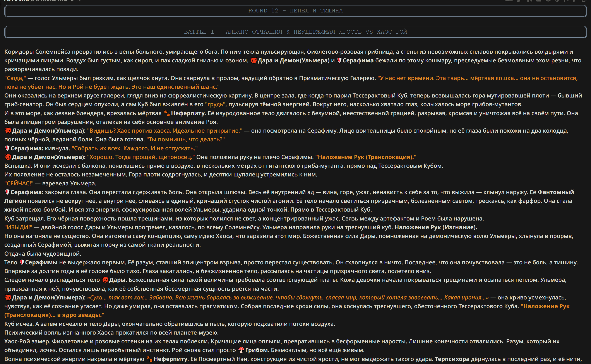Click bold "Неферпиту" after "врезалась мёртвая"
591x364 pixels.
coord(188,113)
